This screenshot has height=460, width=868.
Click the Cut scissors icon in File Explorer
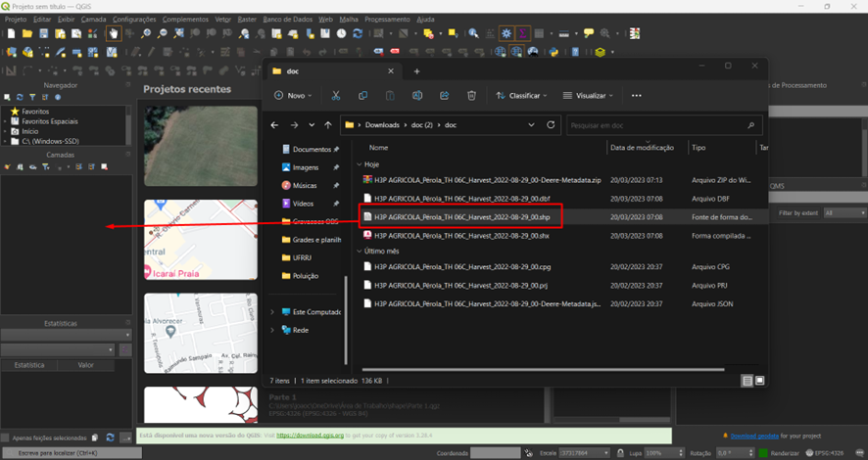pos(335,96)
